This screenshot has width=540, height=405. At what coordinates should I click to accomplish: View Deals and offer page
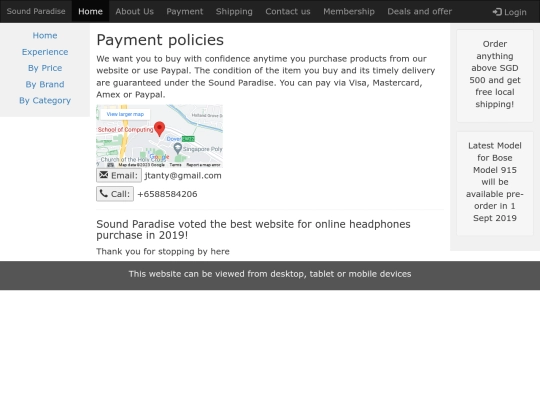click(x=419, y=11)
